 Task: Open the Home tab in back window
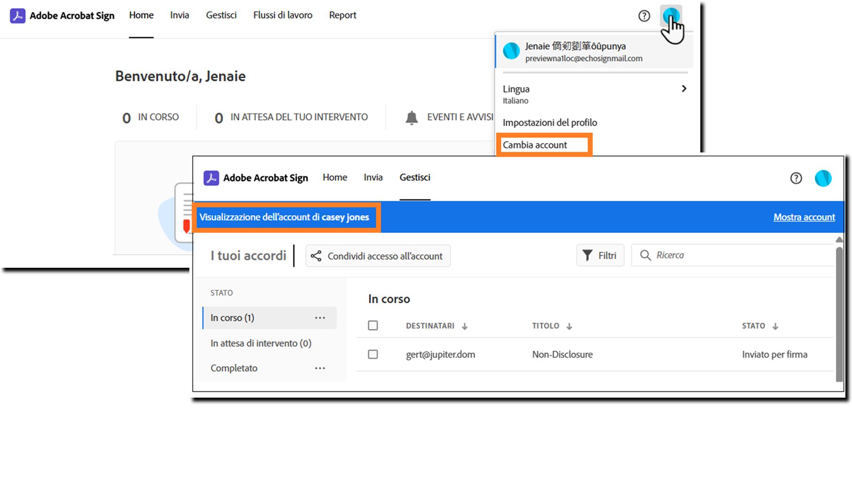tap(141, 15)
